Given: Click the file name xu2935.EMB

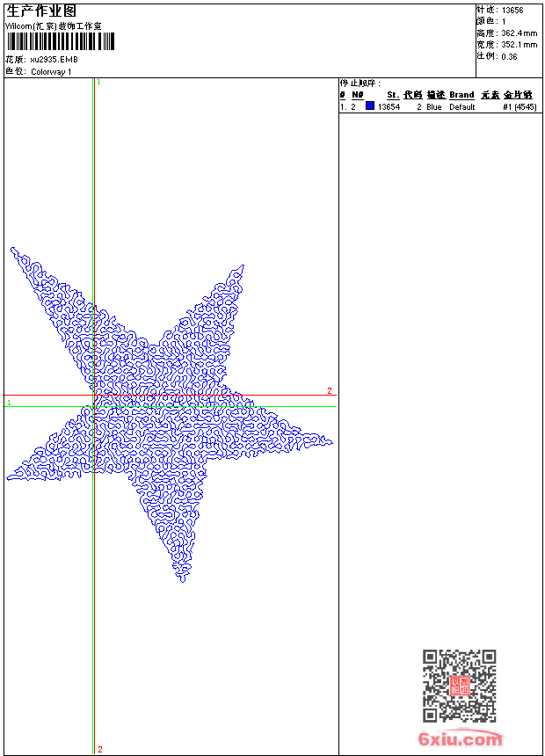Looking at the screenshot, I should point(54,60).
